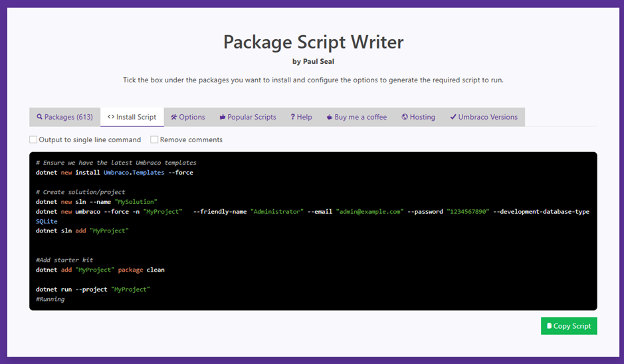Click the tools icon on Options tab
Viewport: 624px width, 364px height.
tap(174, 117)
